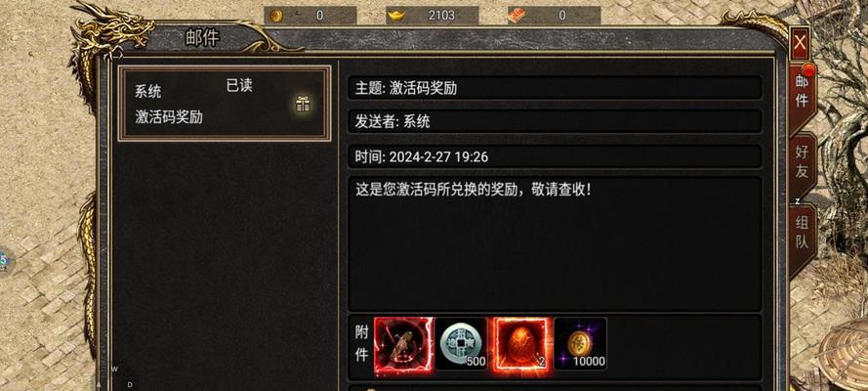The height and width of the screenshot is (391, 868).
Task: Click the gold coin currency icon at top
Action: [x=275, y=16]
